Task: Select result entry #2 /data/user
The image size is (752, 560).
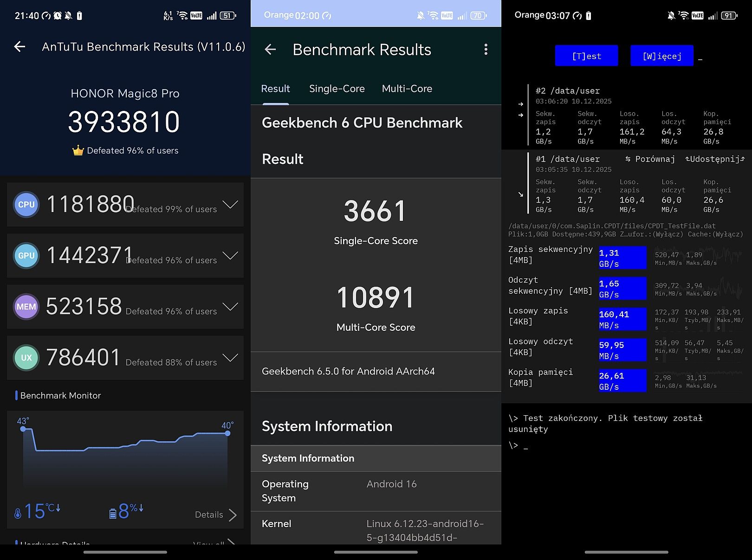Action: point(627,116)
